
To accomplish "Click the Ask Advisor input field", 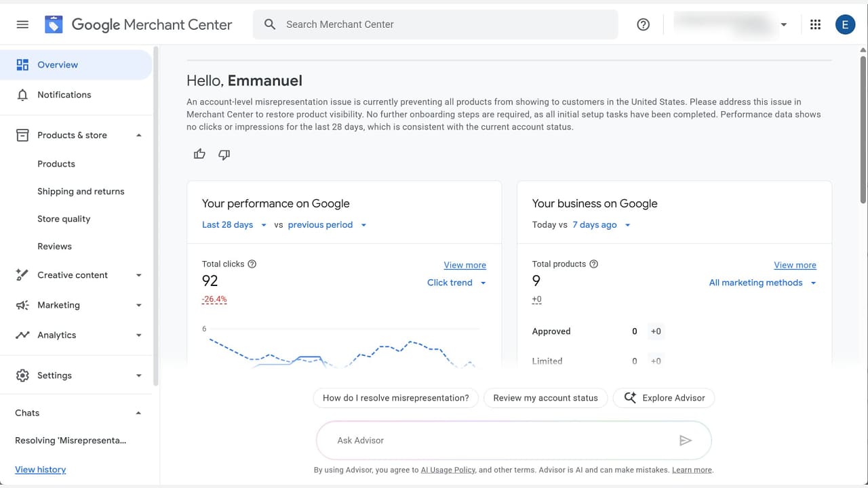I will [x=513, y=441].
